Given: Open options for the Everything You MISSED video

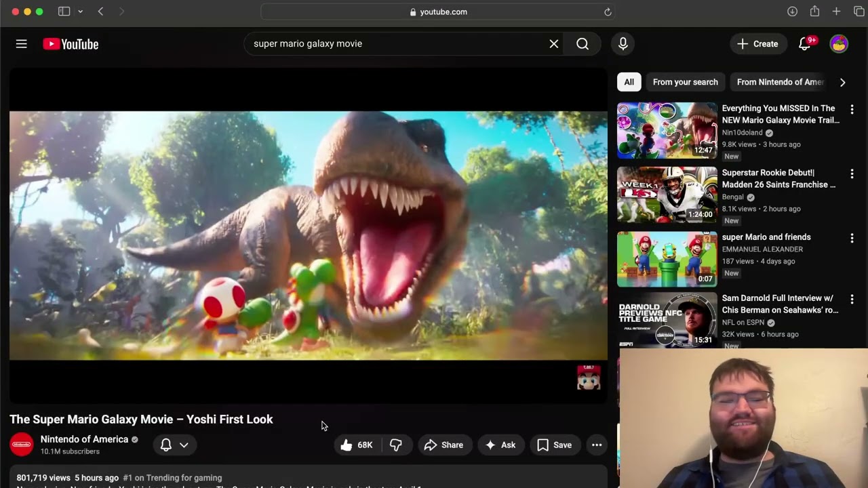Looking at the screenshot, I should tap(852, 109).
